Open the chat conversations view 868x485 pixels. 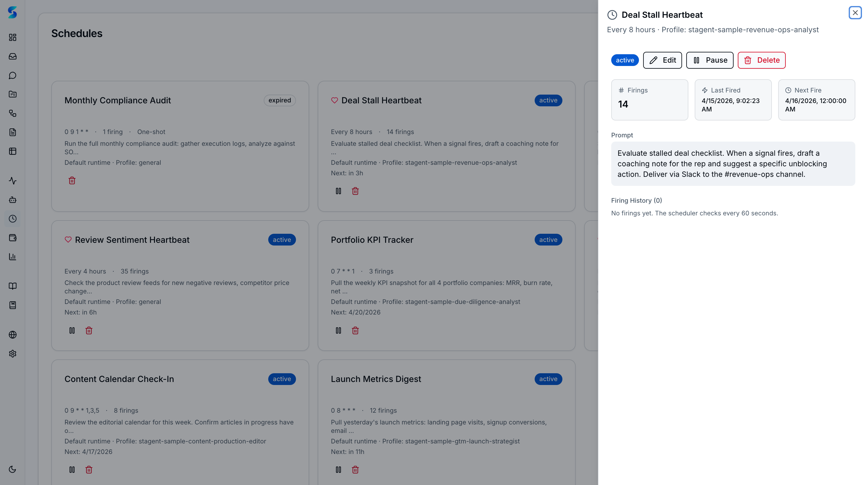(12, 75)
